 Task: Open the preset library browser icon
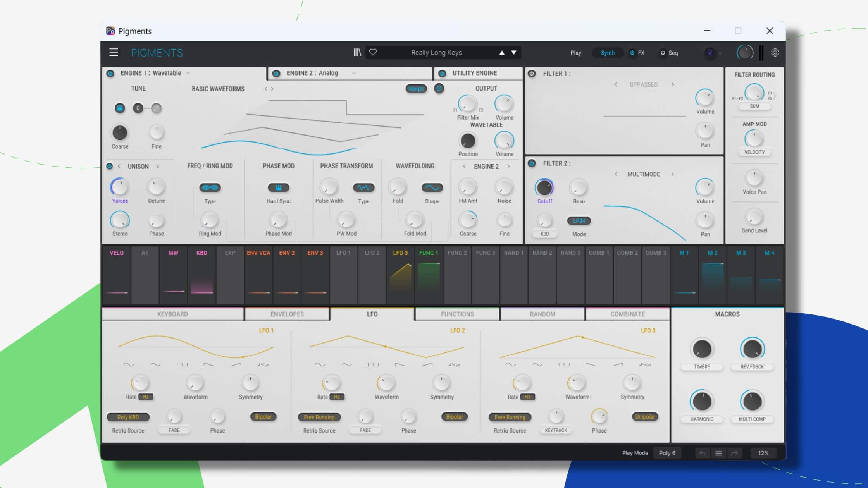point(357,52)
